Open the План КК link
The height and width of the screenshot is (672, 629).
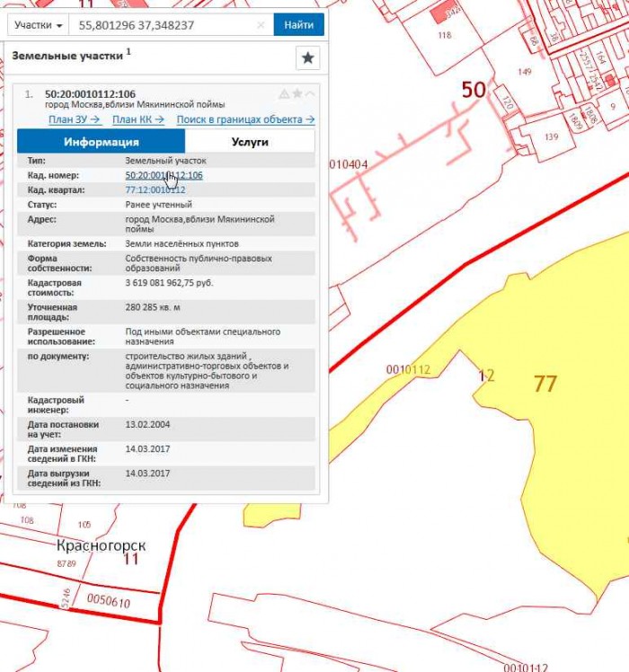[137, 119]
